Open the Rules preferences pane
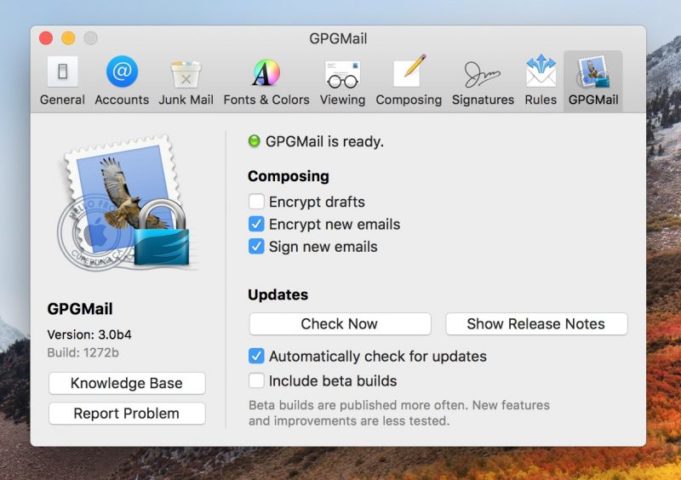This screenshot has height=480, width=681. click(x=540, y=81)
